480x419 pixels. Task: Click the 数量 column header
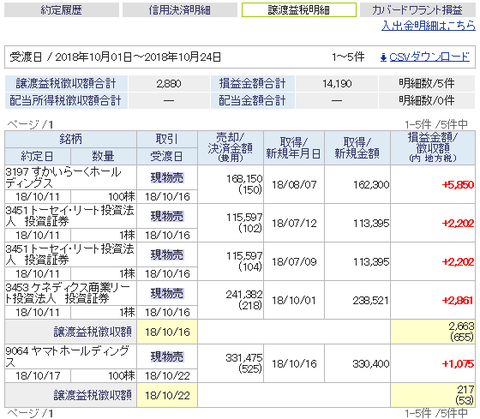coord(103,156)
